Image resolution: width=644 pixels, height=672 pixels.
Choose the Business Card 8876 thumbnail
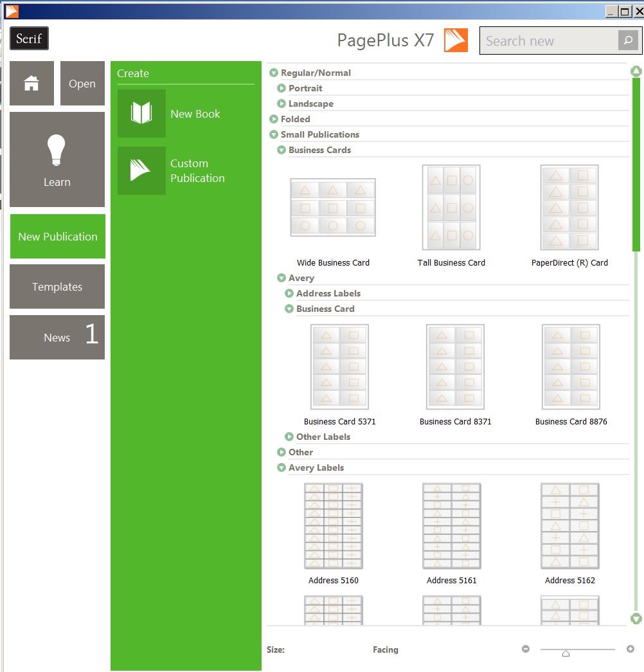click(x=571, y=367)
